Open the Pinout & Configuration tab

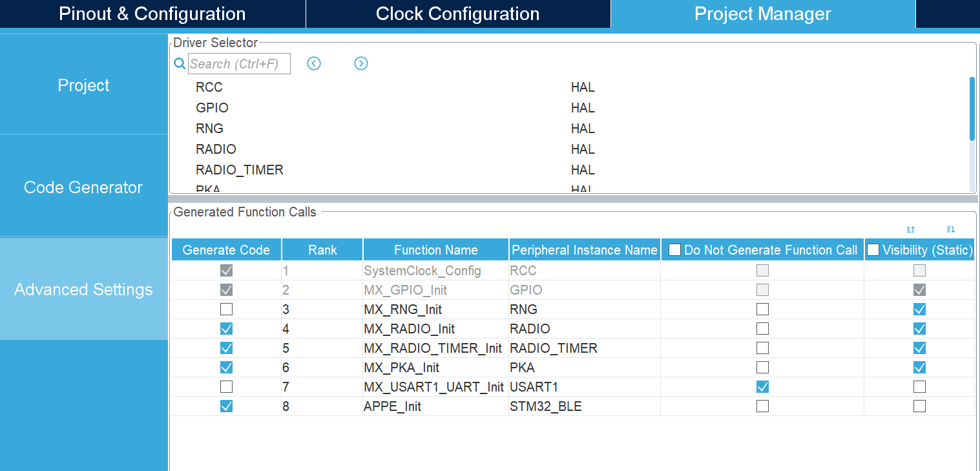coord(152,14)
